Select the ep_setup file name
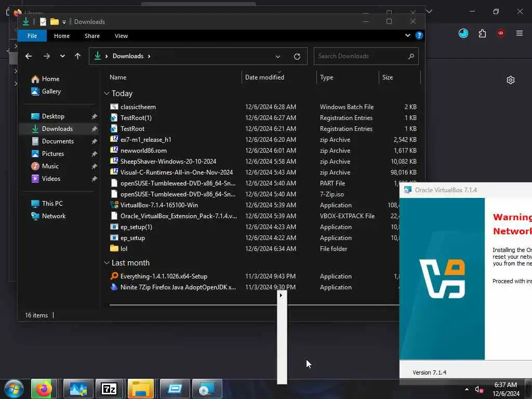532x399 pixels. [x=132, y=238]
